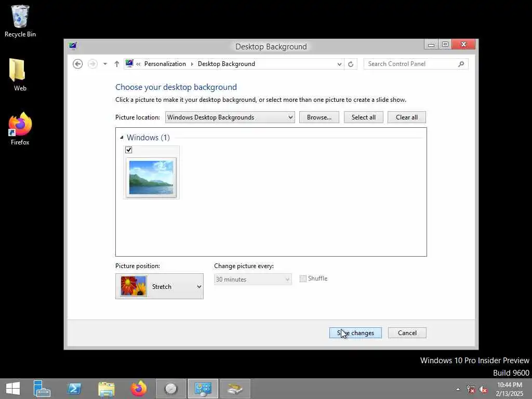Image resolution: width=532 pixels, height=399 pixels.
Task: Expand the address bar history dropdown
Action: tap(339, 64)
